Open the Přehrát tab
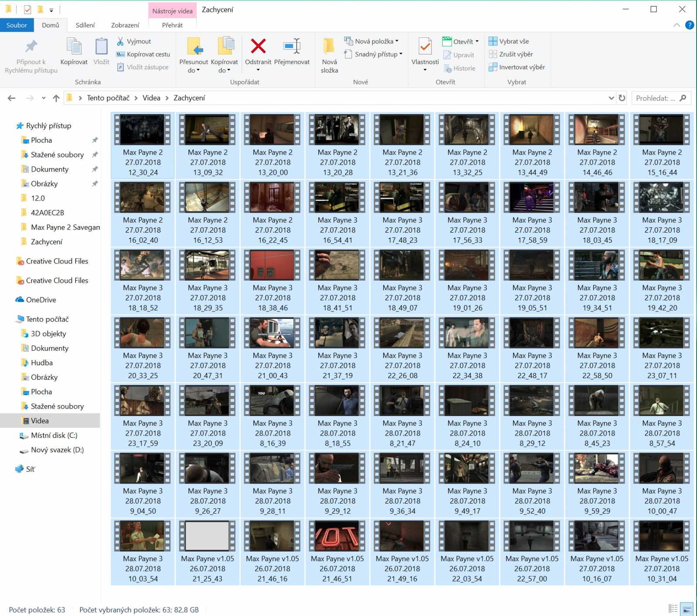The image size is (697, 616). (172, 25)
